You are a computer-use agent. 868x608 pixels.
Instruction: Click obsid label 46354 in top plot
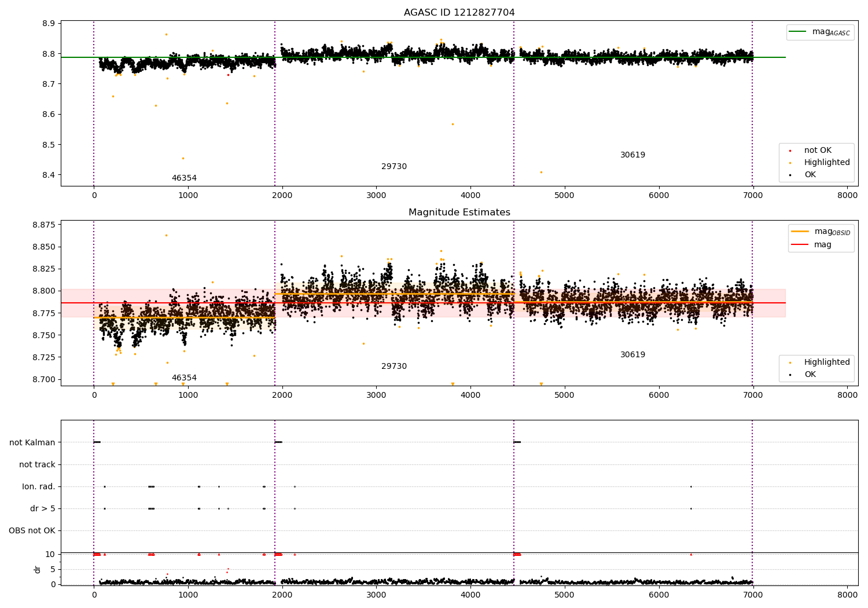coord(184,178)
